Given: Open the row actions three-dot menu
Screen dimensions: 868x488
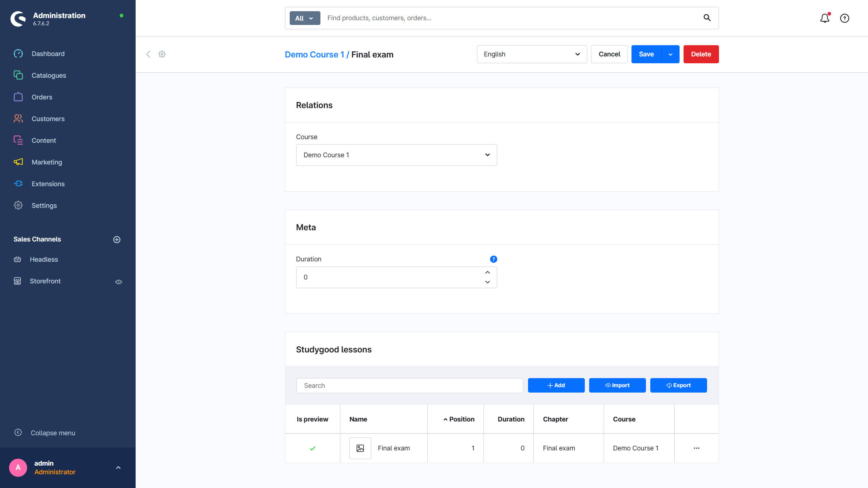Looking at the screenshot, I should click(697, 448).
